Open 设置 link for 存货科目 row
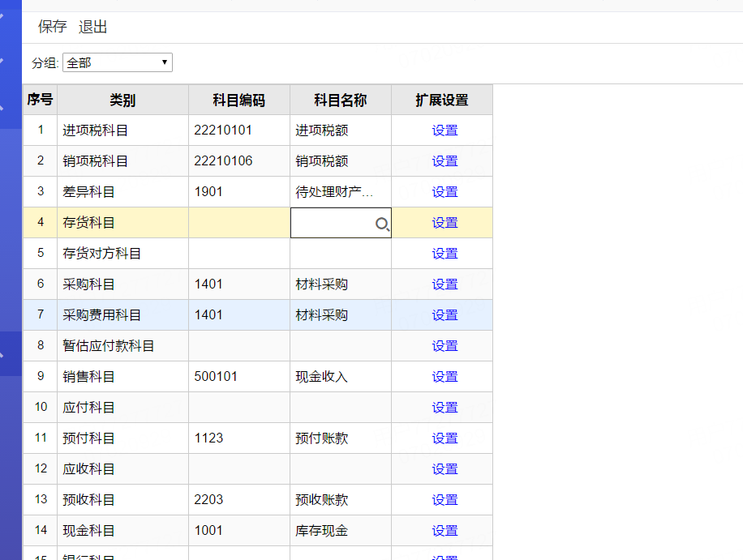This screenshot has height=560, width=743. coord(445,223)
